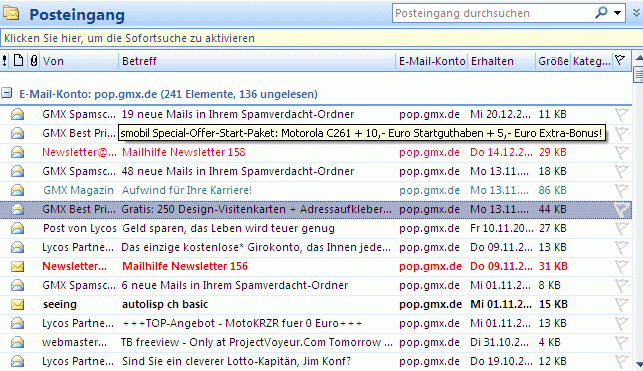Sort by the Von column header
This screenshot has width=643, height=371.
pos(79,61)
